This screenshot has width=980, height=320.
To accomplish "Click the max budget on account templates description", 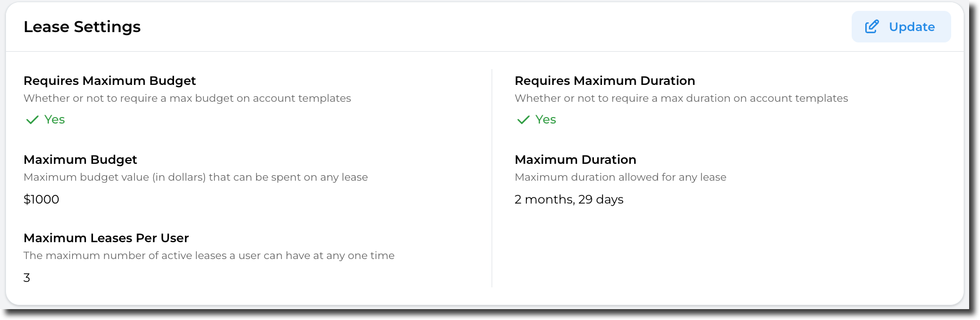I will [187, 99].
